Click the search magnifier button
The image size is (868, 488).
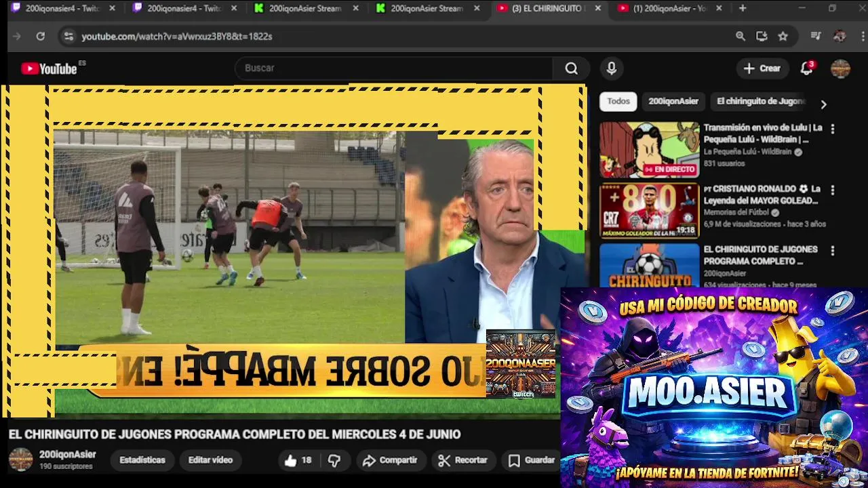click(572, 68)
